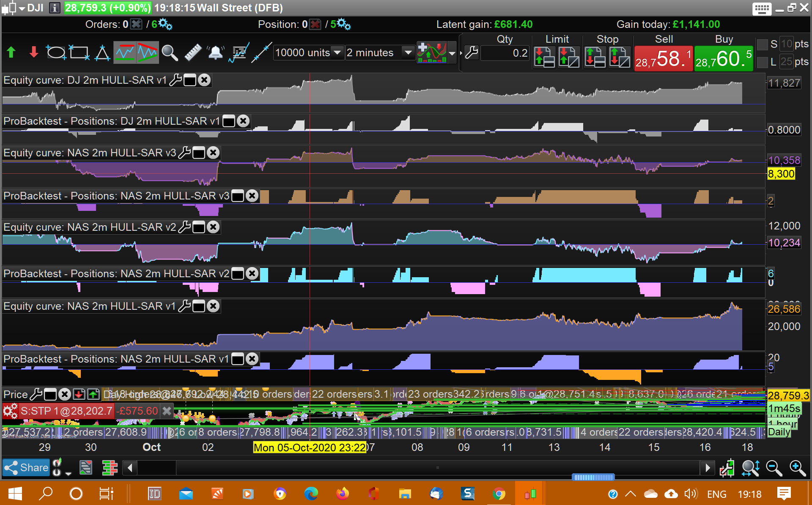Toggle the L limit points checkbox
This screenshot has width=812, height=505.
(762, 62)
